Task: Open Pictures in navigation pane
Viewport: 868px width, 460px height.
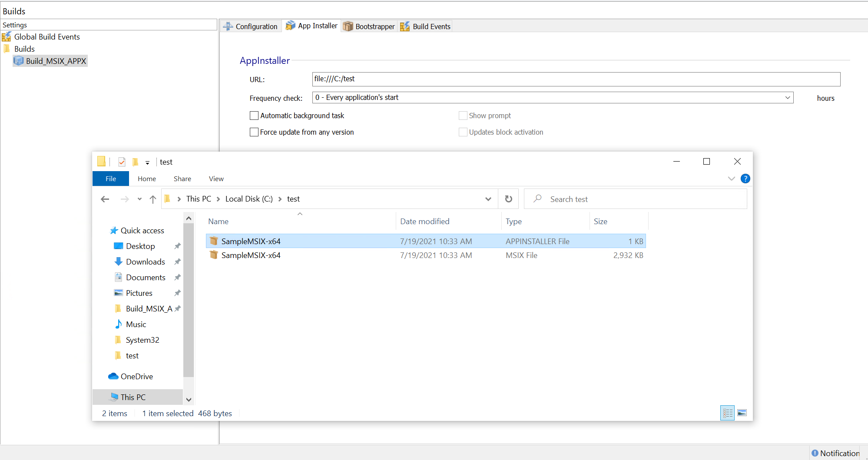Action: pos(139,293)
